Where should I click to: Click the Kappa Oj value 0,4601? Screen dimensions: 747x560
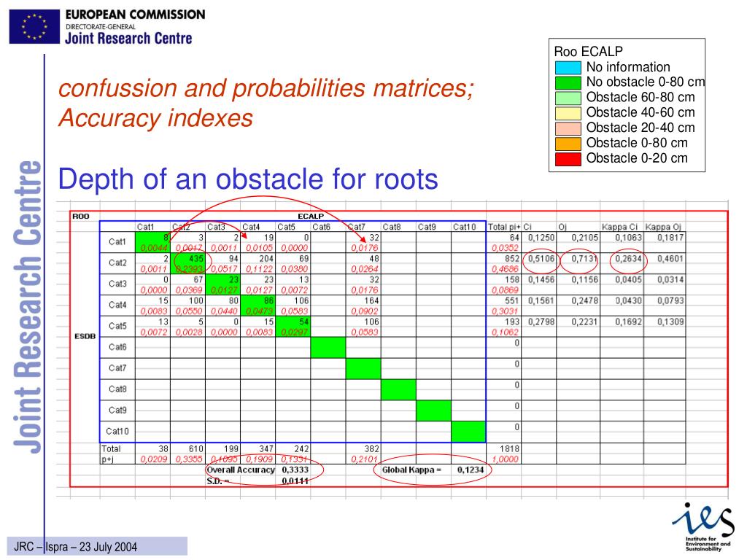670,259
